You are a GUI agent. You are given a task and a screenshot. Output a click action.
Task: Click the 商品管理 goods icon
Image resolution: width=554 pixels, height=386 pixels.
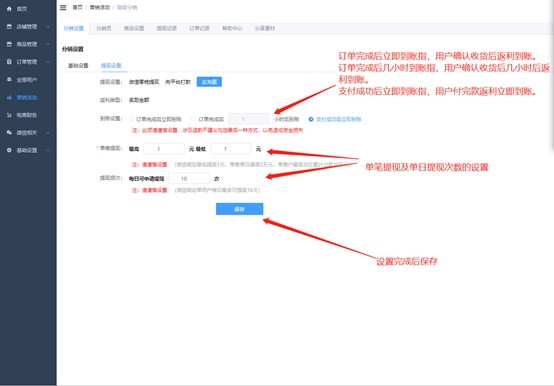[9, 44]
